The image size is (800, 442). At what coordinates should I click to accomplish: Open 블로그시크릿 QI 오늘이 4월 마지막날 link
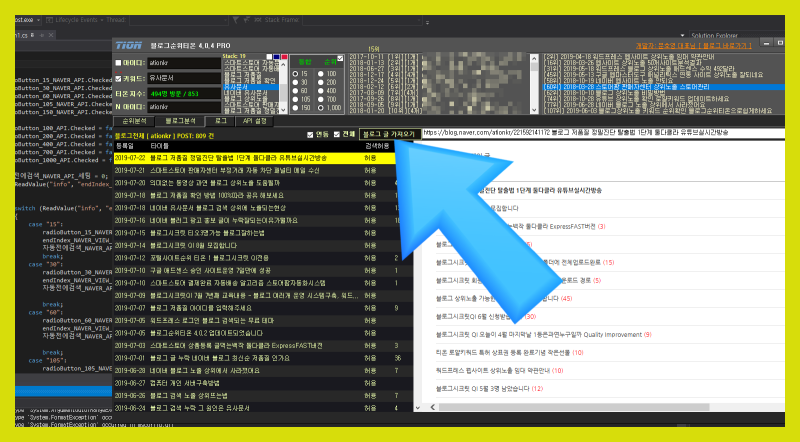click(543, 335)
